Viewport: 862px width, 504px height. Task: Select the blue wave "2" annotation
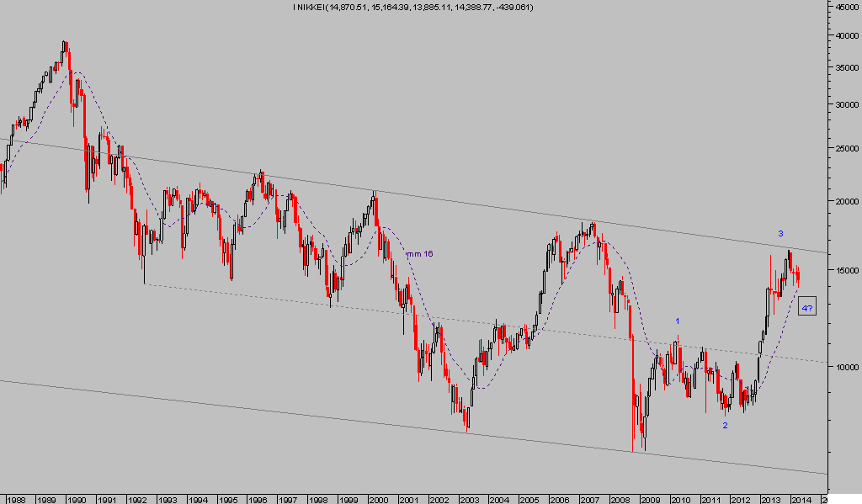[x=725, y=425]
